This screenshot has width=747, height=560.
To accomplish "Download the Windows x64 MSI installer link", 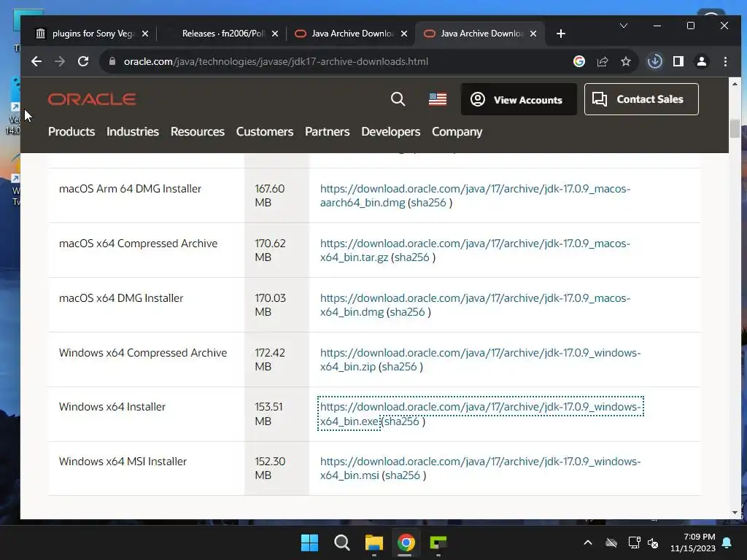I will click(480, 468).
